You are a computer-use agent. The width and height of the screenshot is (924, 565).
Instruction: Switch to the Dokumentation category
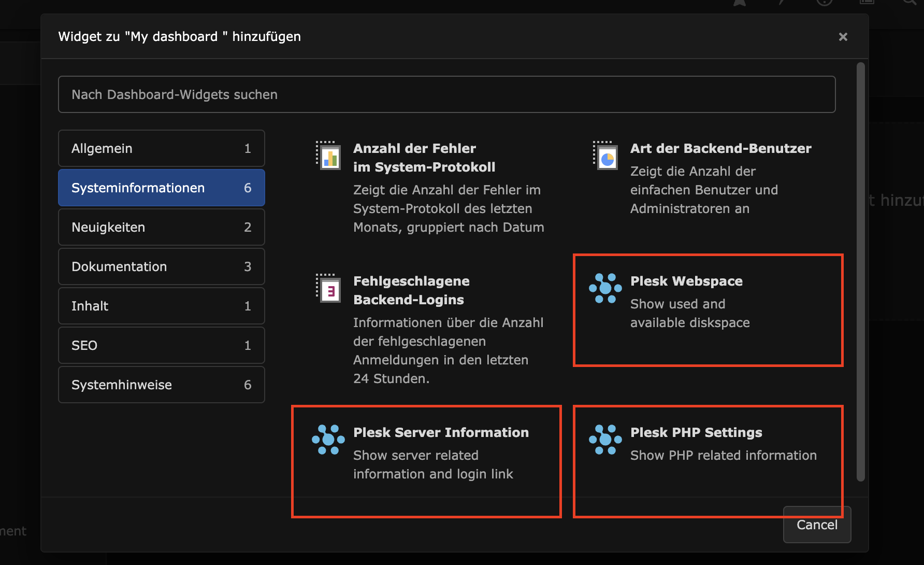[162, 266]
